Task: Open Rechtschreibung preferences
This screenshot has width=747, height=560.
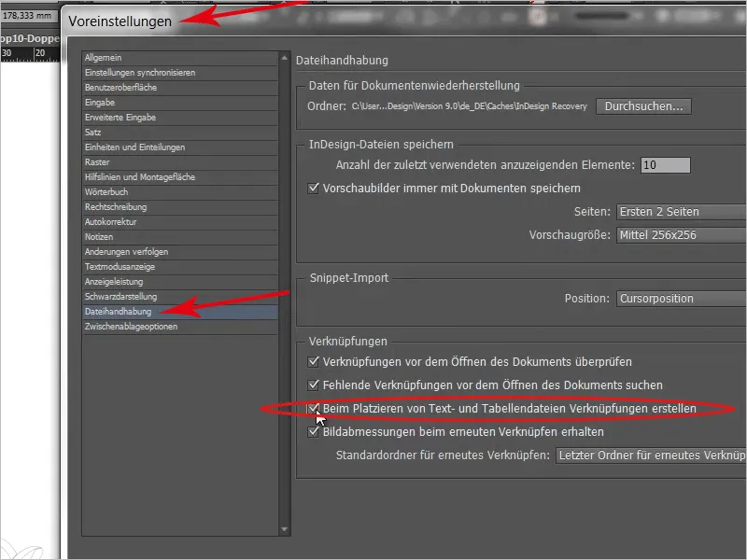Action: point(180,207)
